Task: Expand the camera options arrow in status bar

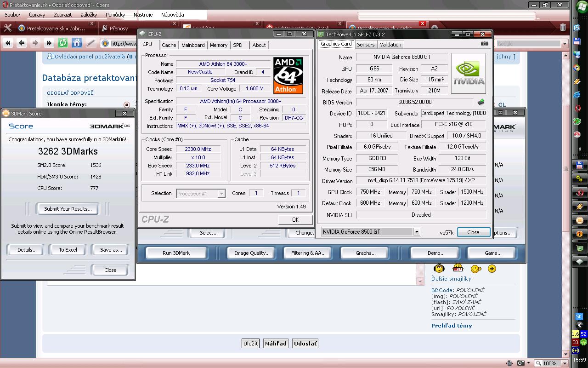Action: 529,363
